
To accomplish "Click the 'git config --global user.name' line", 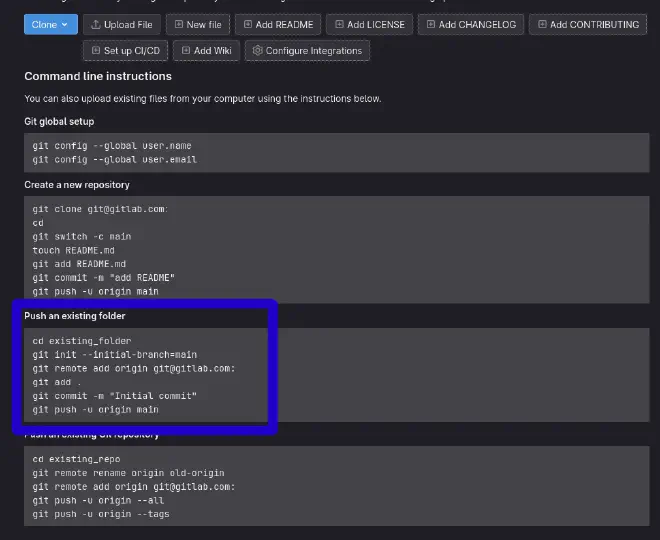I will [x=112, y=146].
